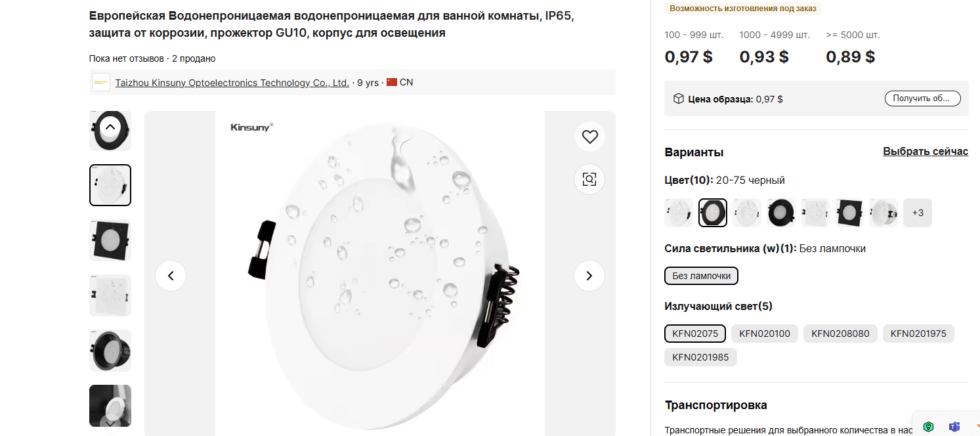Select option KFN020100
The image size is (980, 436).
pos(765,334)
